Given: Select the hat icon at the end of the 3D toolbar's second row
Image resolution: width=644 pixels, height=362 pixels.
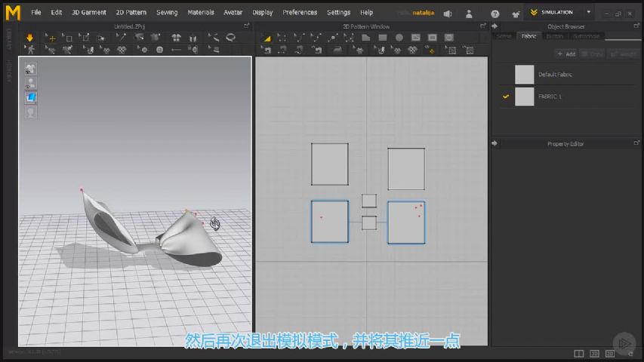Looking at the screenshot, I should (214, 50).
